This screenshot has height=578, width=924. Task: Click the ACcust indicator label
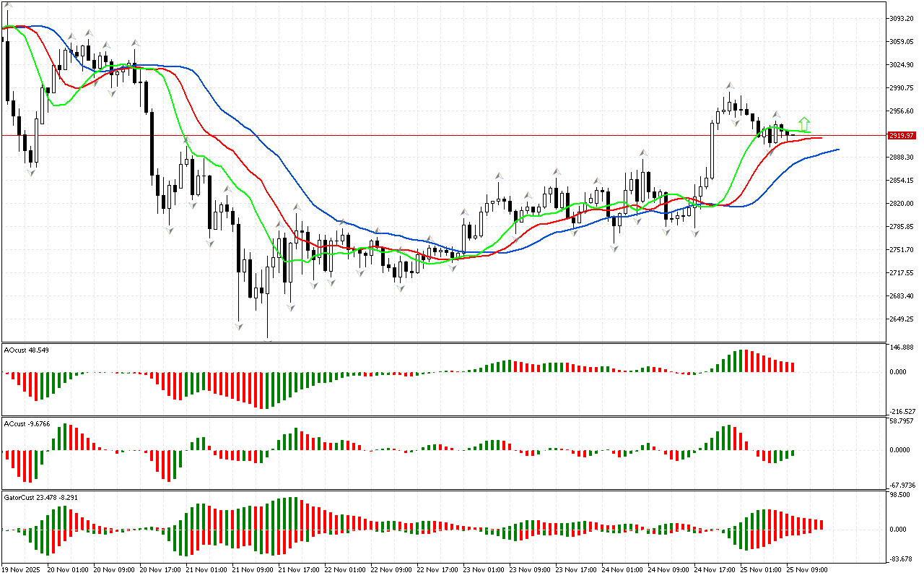tap(27, 423)
